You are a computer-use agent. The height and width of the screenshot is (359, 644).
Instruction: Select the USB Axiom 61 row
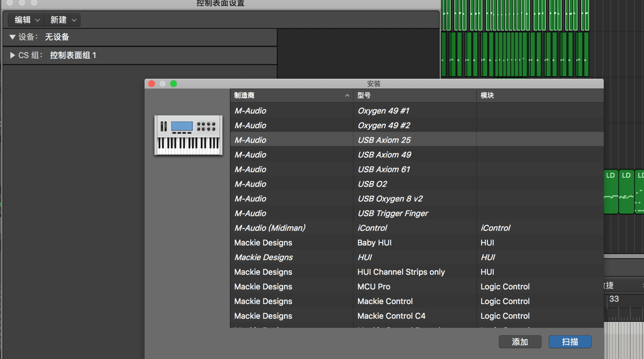(417, 169)
